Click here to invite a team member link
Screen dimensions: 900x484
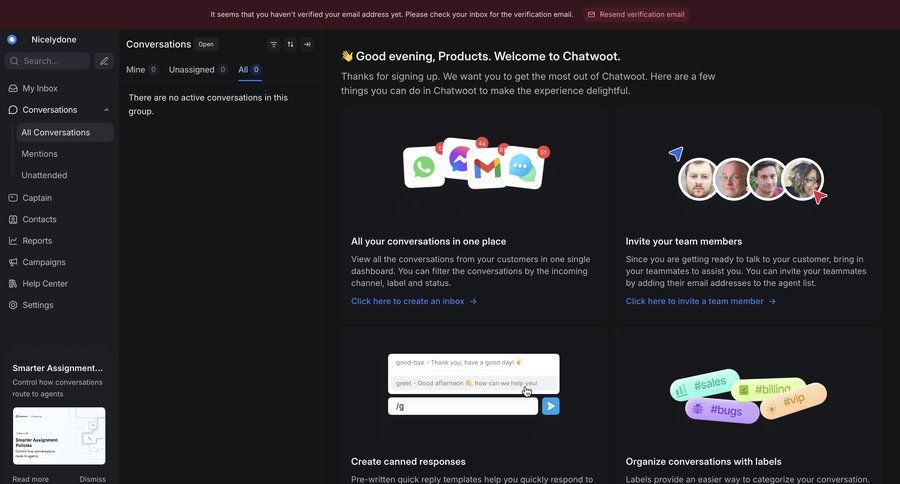click(695, 301)
